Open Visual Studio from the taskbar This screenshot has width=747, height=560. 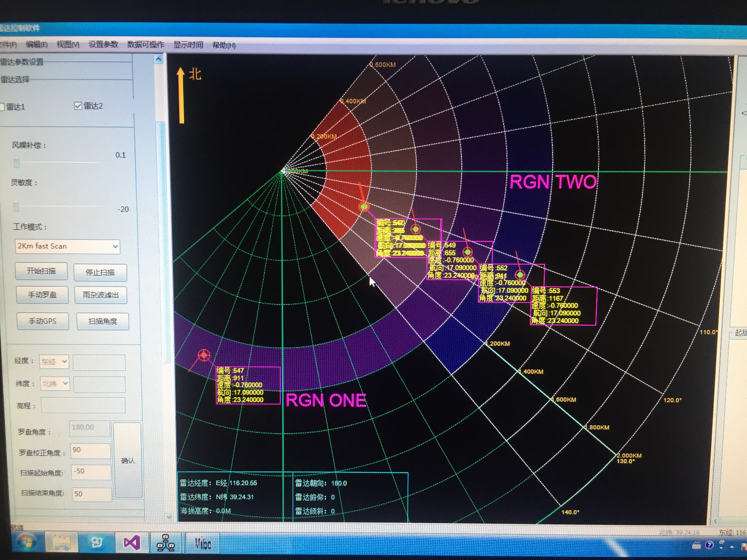132,543
